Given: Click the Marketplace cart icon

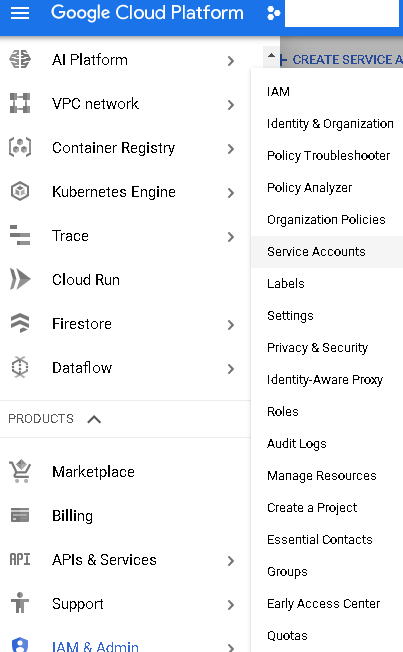Looking at the screenshot, I should [x=20, y=471].
